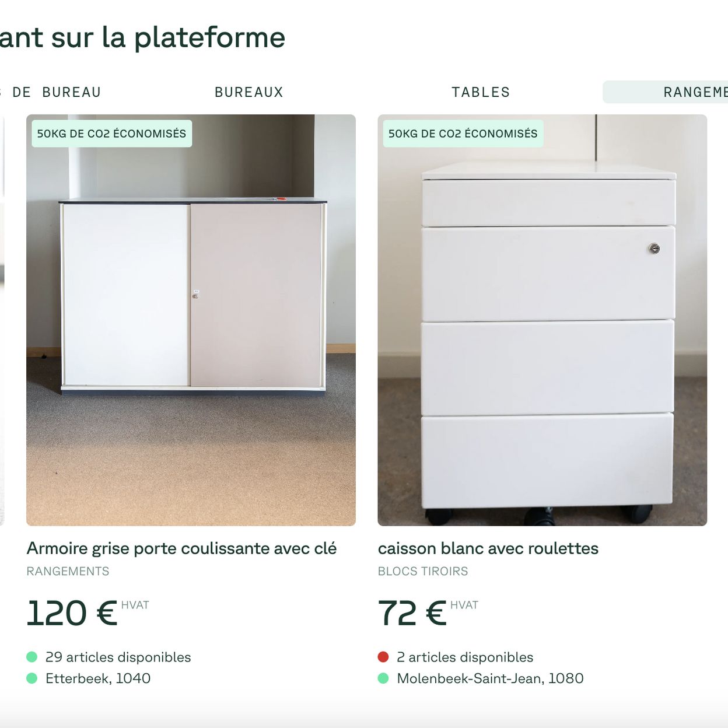Click the 120 € price
This screenshot has height=728, width=728.
coord(72,613)
